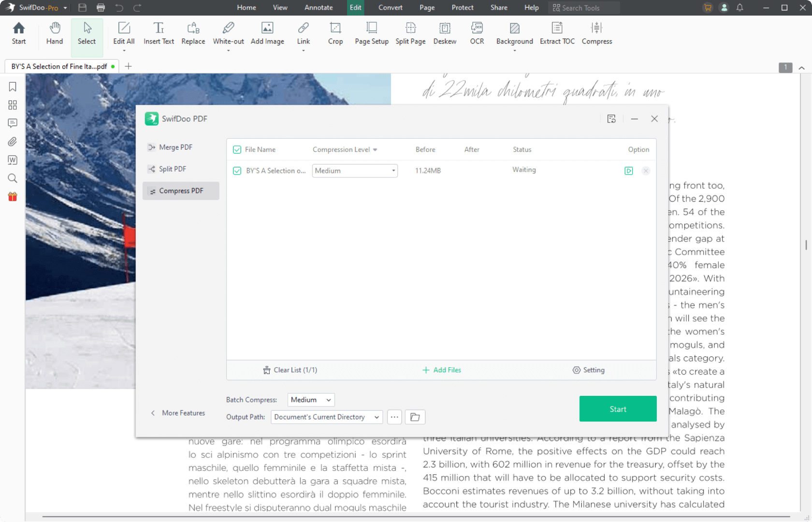The height and width of the screenshot is (522, 812).
Task: Click the dialog's history list icon
Action: pyautogui.click(x=611, y=119)
